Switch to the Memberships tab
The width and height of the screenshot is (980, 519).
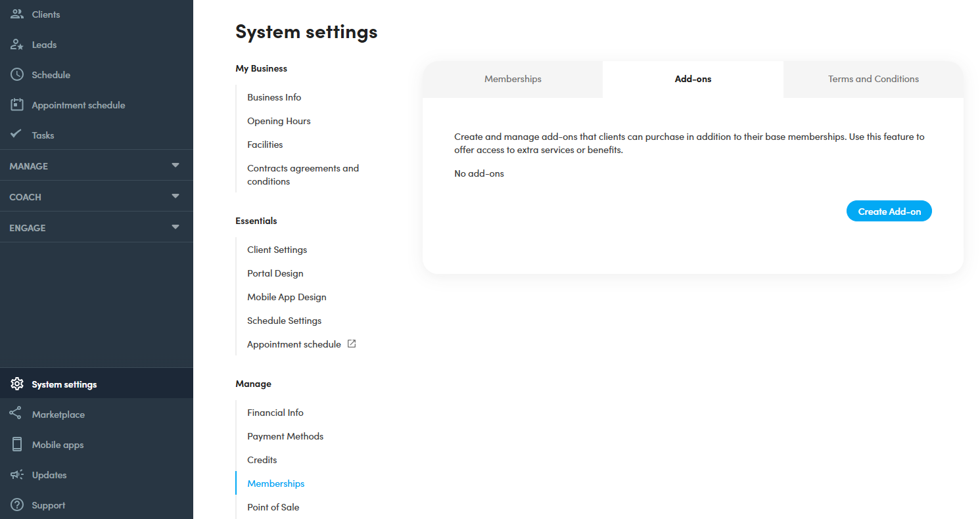(513, 79)
